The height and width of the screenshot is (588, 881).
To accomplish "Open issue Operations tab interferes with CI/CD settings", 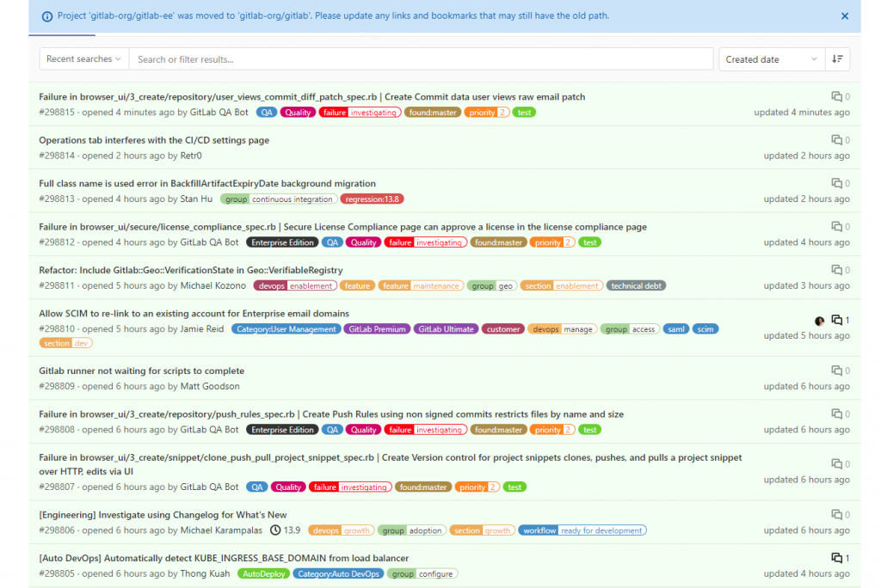I will (x=154, y=140).
